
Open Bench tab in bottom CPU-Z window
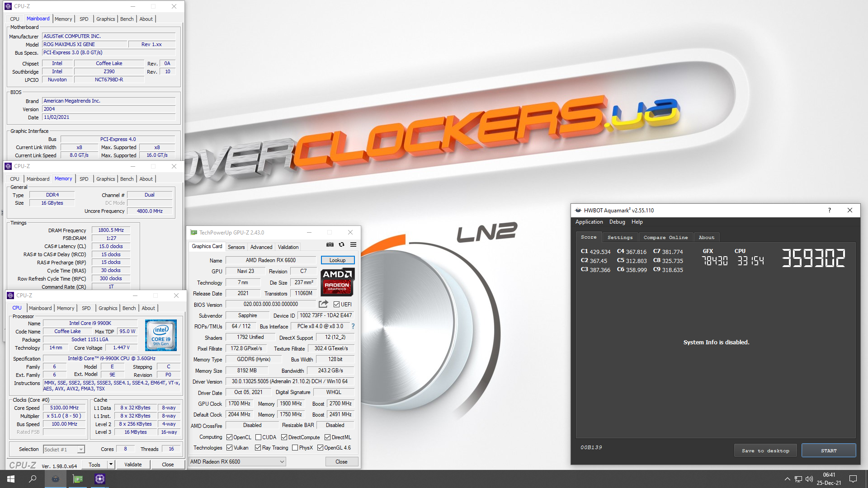(129, 308)
